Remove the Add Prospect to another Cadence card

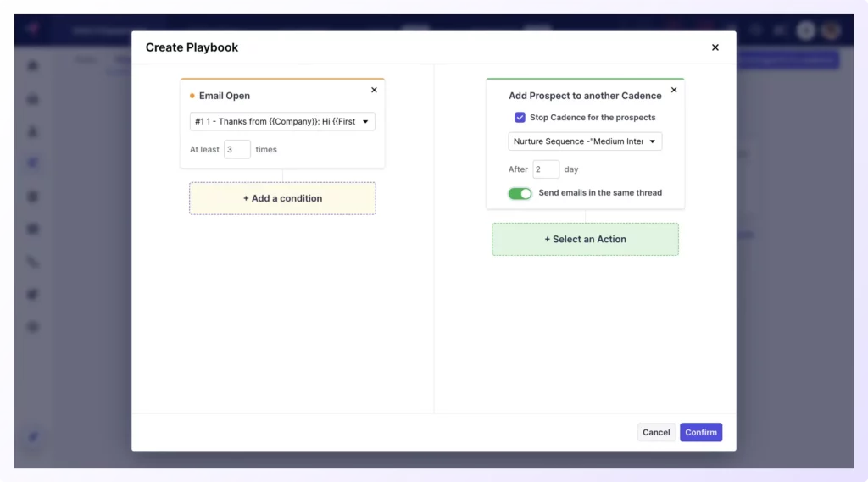674,90
